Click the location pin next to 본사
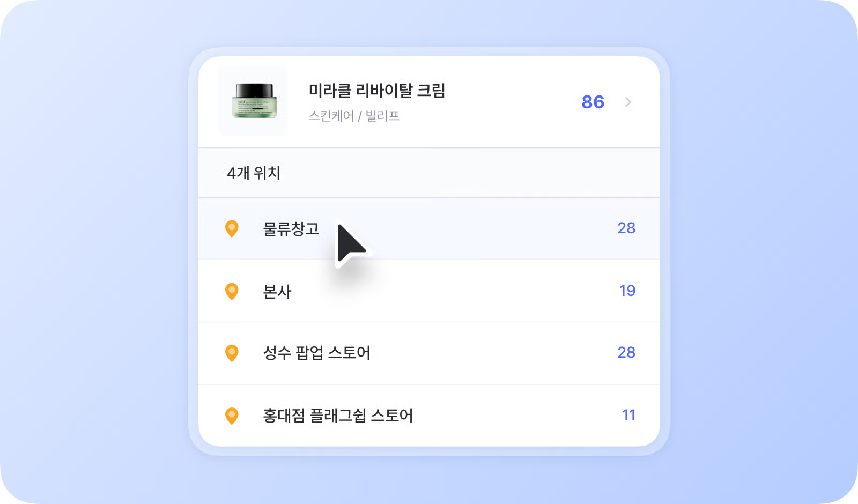Image resolution: width=858 pixels, height=504 pixels. [x=232, y=291]
